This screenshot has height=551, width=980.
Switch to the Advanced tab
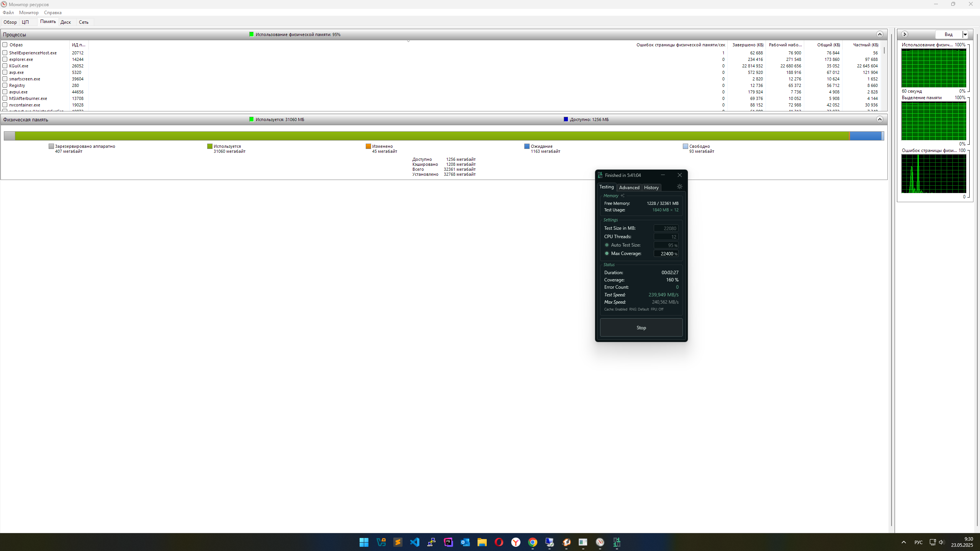click(629, 188)
